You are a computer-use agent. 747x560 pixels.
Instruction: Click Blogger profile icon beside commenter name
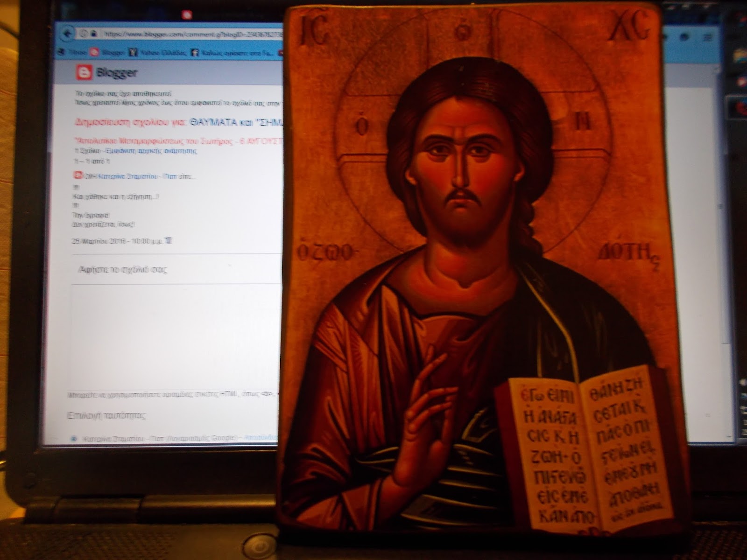pos(78,176)
